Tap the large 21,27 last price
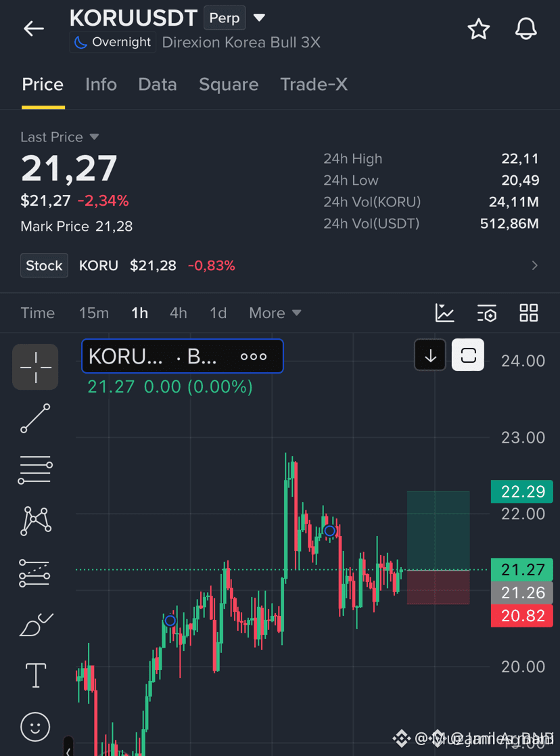Image resolution: width=560 pixels, height=756 pixels. click(x=69, y=169)
